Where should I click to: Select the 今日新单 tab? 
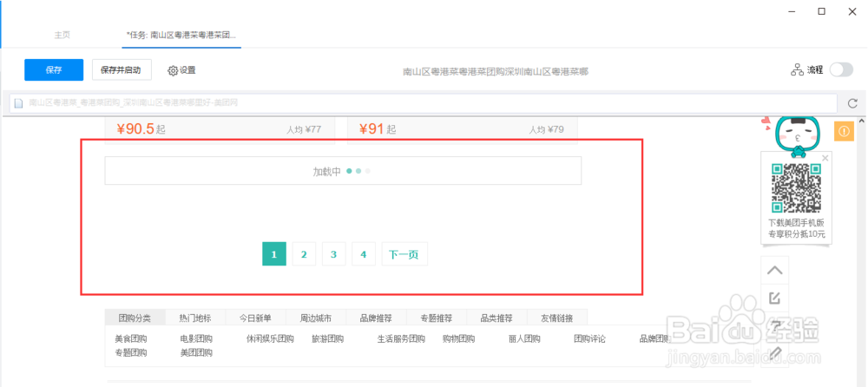click(255, 318)
